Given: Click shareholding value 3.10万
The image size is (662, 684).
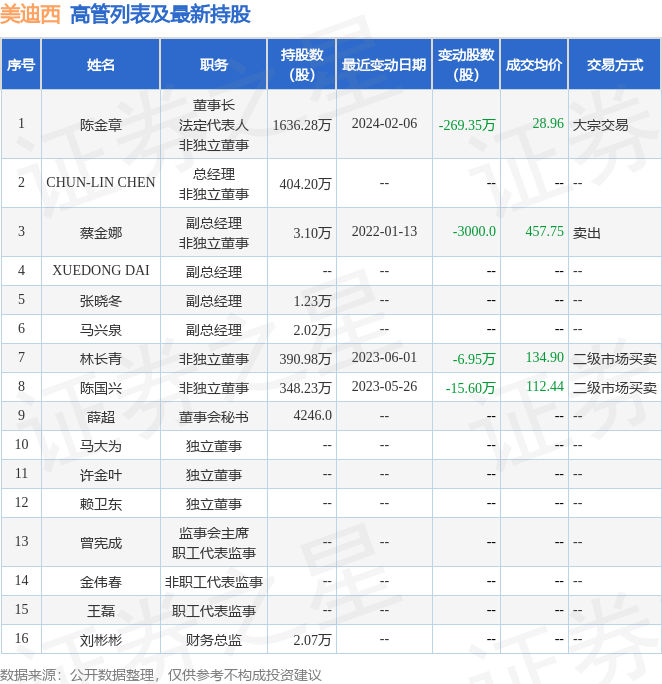Looking at the screenshot, I should pyautogui.click(x=312, y=233).
